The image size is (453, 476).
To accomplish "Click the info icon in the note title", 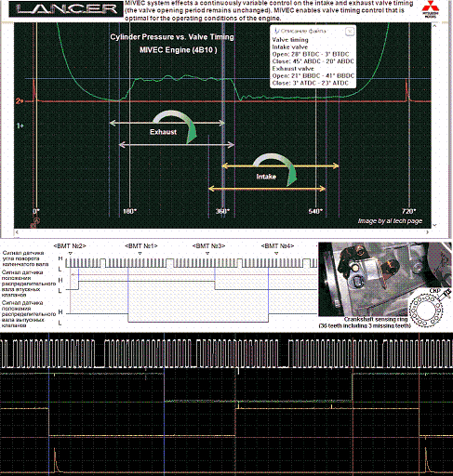I will 276,31.
